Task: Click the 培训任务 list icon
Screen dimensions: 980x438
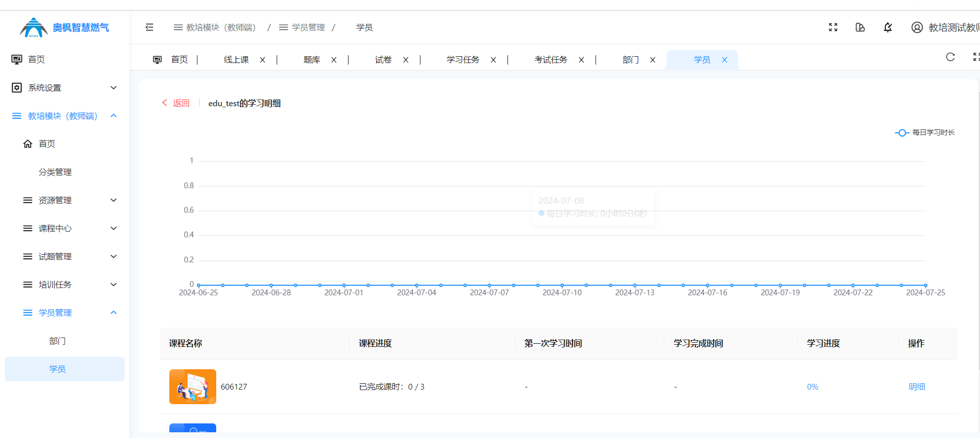Action: [28, 284]
